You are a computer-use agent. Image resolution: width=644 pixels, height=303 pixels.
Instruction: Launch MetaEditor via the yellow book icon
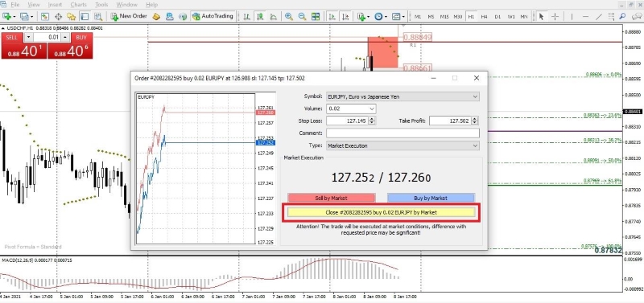(x=155, y=16)
